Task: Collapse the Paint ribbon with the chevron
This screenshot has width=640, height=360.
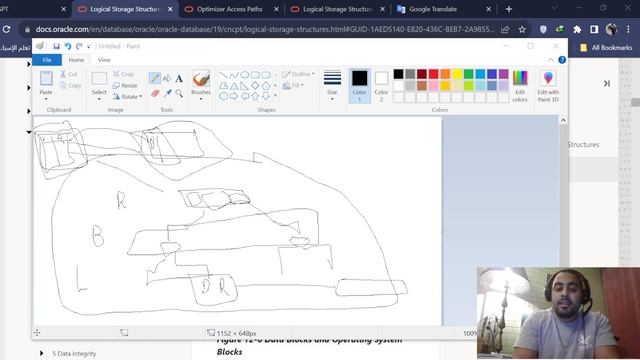Action: point(551,60)
